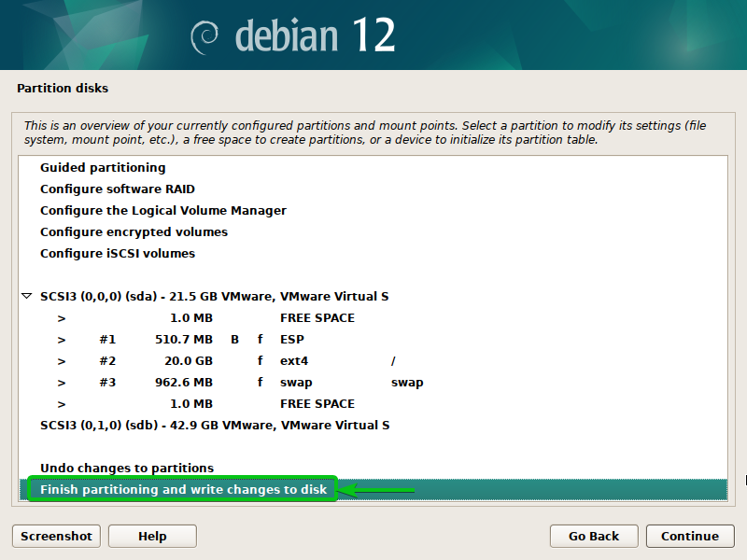747x560 pixels.
Task: Collapse the SCSI3 (0,0,0) sda disk tree
Action: pyautogui.click(x=26, y=297)
